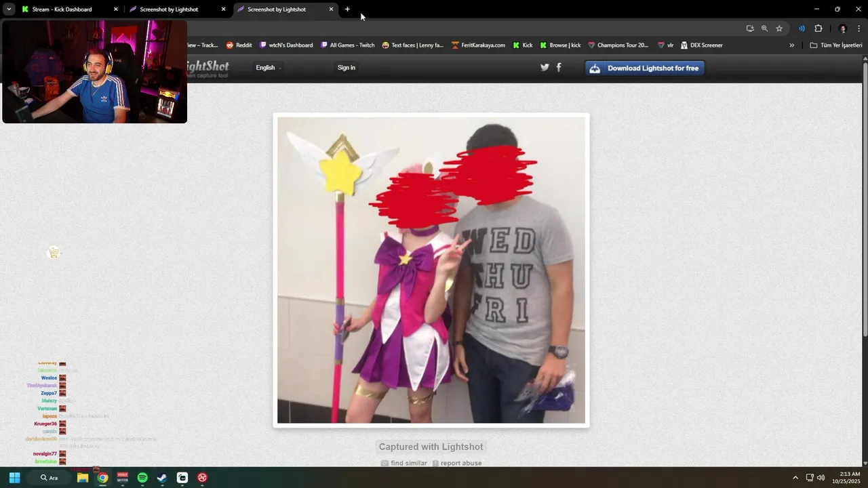
Task: Open Text faces Lenny bookmark
Action: pyautogui.click(x=412, y=45)
